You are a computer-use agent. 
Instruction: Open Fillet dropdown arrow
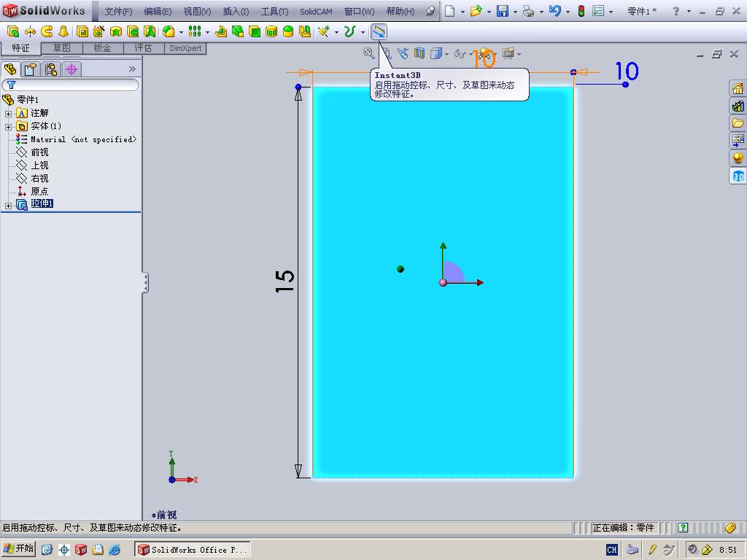pos(181,32)
